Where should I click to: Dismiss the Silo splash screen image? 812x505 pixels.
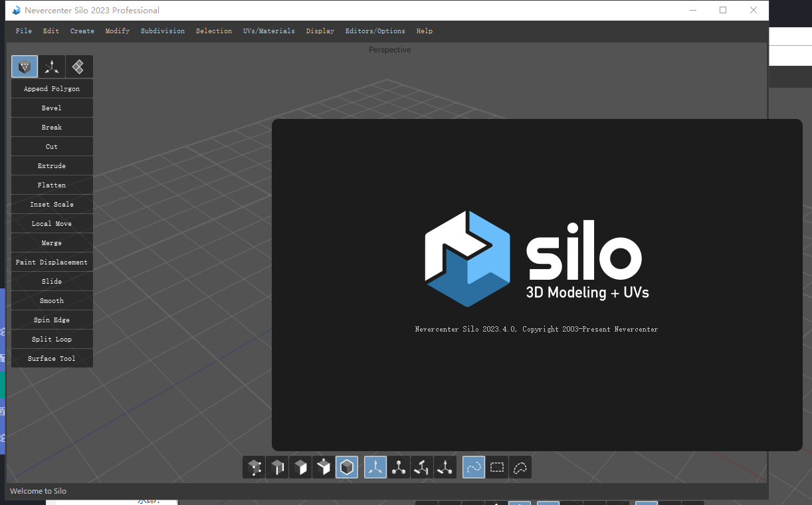(x=537, y=285)
